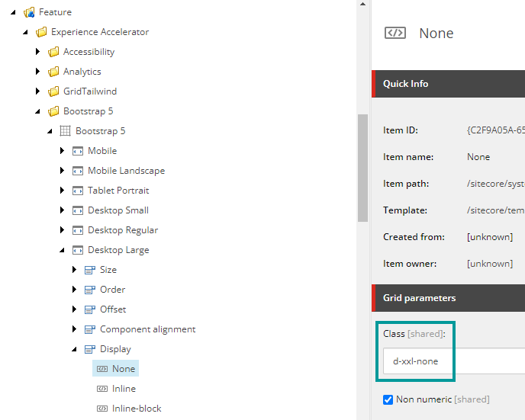Click the None item code icon in tree
Image resolution: width=525 pixels, height=420 pixels.
102,369
